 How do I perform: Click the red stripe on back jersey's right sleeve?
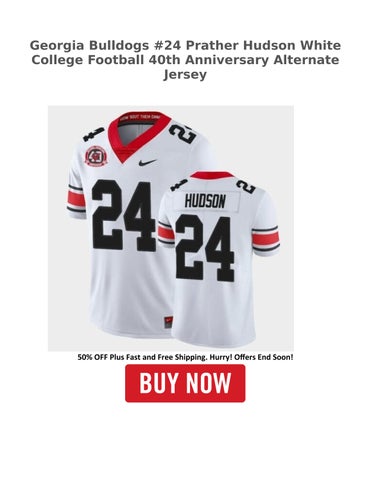265,238
